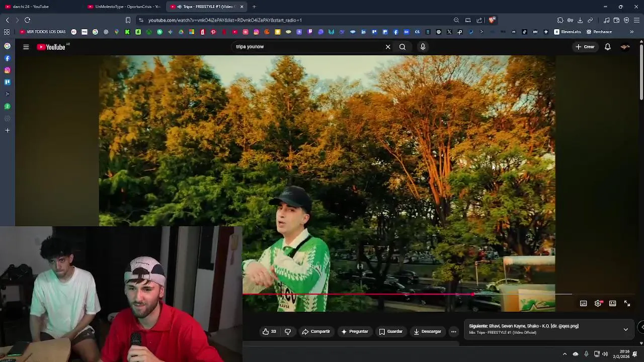
Task: Open the browser main hamburger menu
Action: 636,20
